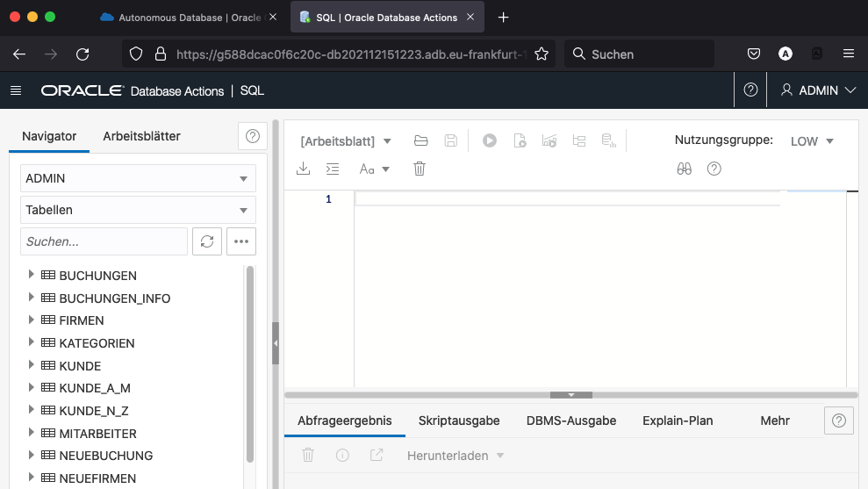Select the NEUEBUCHUNG table
Image resolution: width=868 pixels, height=489 pixels.
click(x=105, y=456)
